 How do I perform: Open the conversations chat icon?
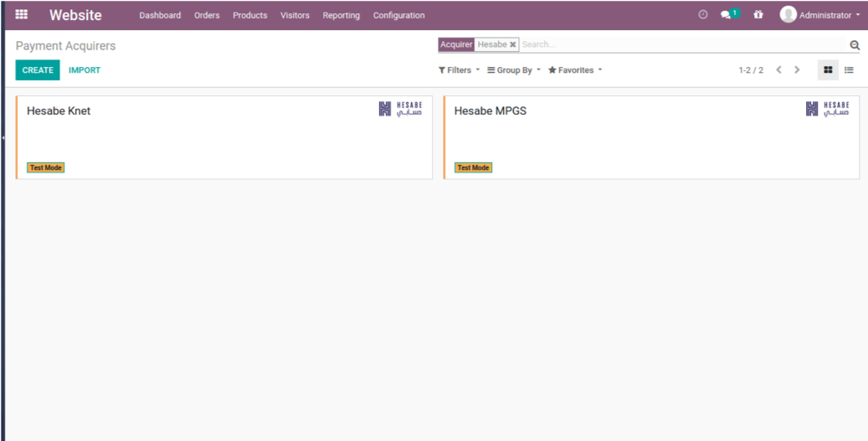point(726,15)
